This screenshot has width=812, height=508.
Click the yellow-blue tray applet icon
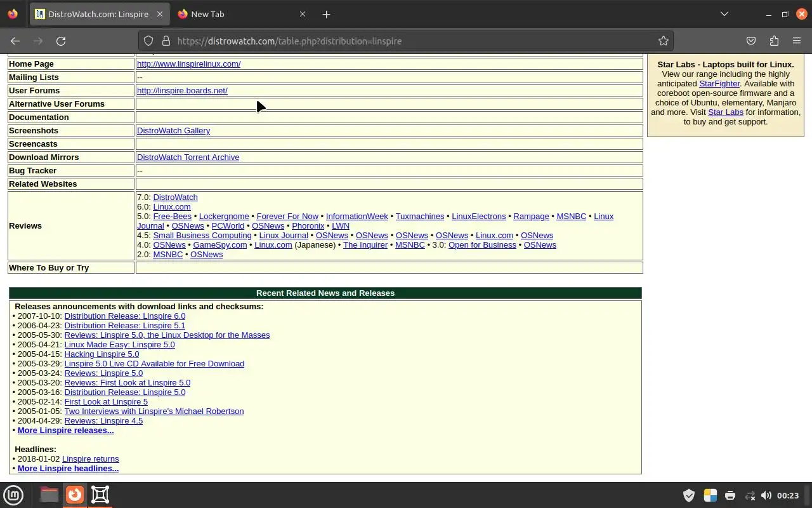(x=710, y=495)
